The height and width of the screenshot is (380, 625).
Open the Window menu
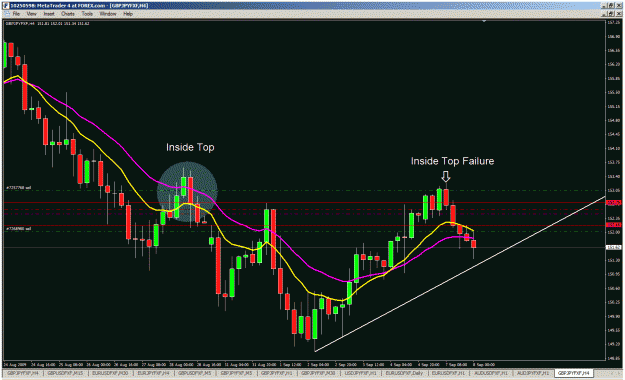(x=108, y=14)
